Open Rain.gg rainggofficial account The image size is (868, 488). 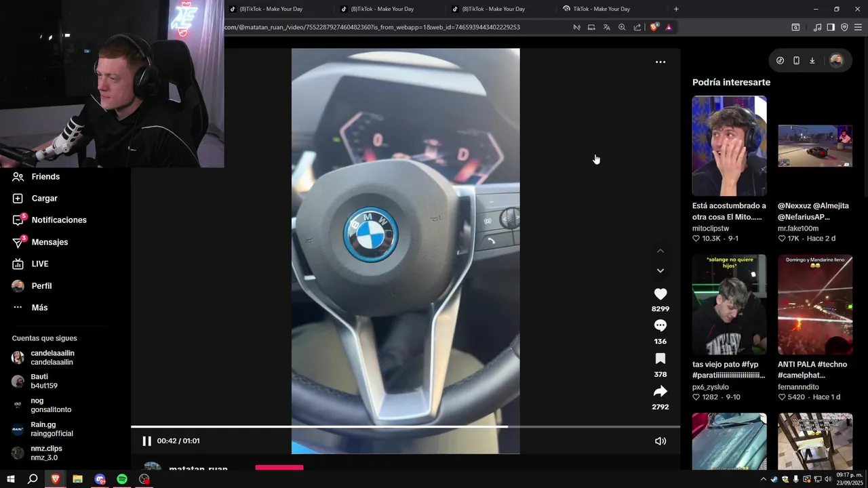click(42, 428)
